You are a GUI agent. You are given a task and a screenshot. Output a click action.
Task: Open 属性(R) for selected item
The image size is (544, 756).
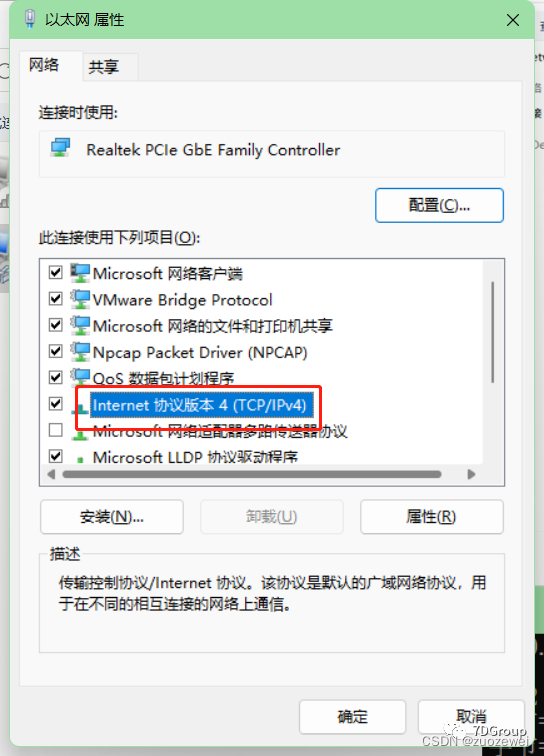pyautogui.click(x=432, y=517)
